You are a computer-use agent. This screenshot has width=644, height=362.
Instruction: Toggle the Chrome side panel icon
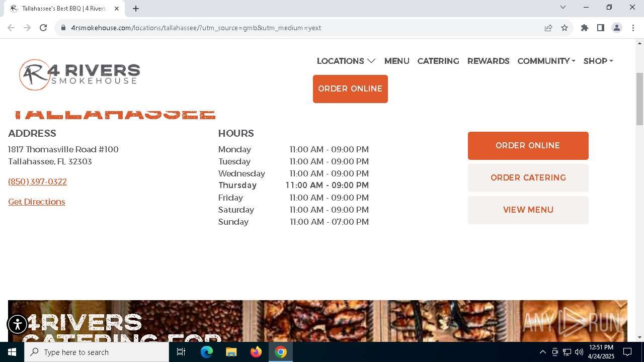coord(601,28)
